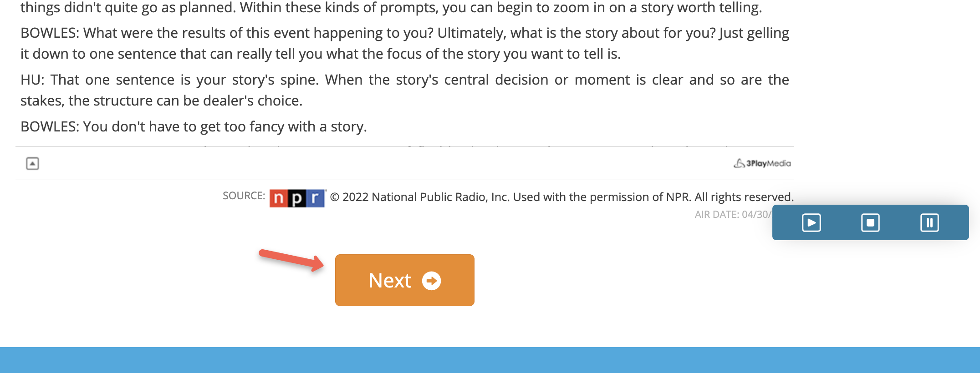Click the "things didn't quite go as planned" text
The height and width of the screenshot is (373, 980).
pyautogui.click(x=391, y=8)
